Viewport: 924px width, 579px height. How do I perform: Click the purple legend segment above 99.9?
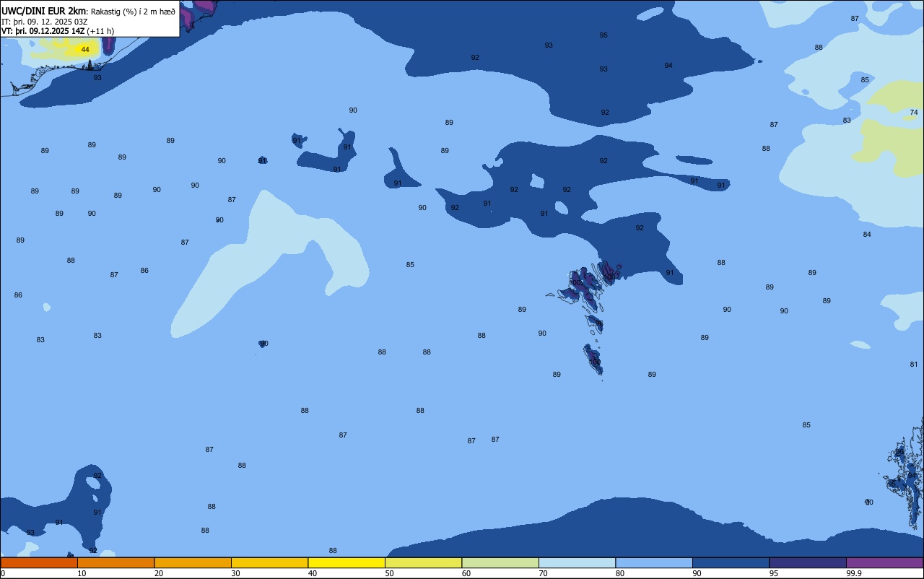click(x=884, y=562)
